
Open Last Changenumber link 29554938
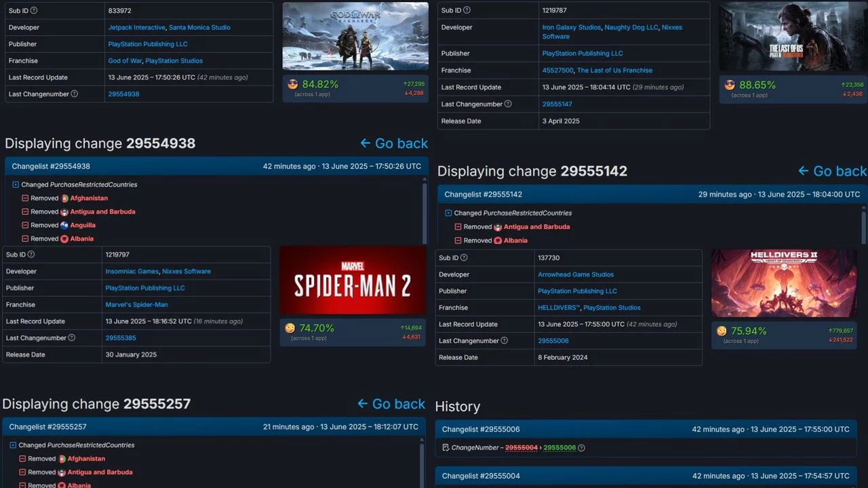pos(123,94)
